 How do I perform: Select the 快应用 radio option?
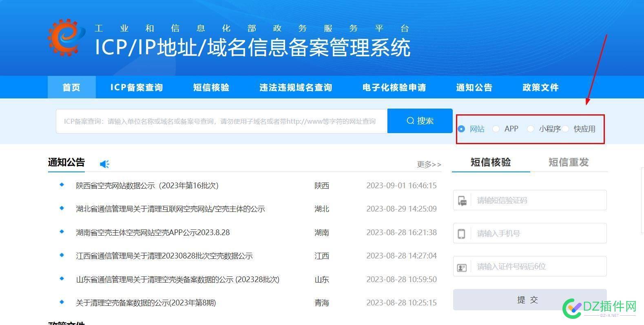click(x=565, y=129)
